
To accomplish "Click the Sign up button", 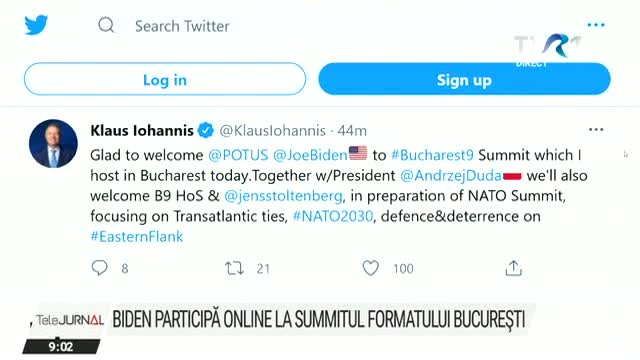I will pos(464,79).
